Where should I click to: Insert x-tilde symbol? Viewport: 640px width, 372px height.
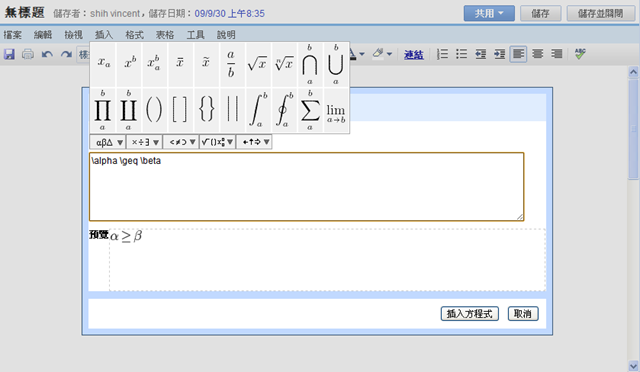click(207, 64)
